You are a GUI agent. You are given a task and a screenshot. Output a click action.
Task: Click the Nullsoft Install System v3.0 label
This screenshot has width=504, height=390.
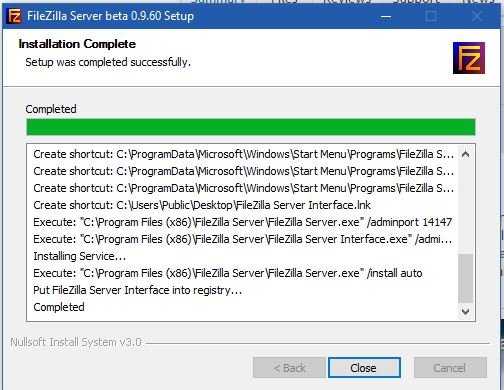[76, 342]
